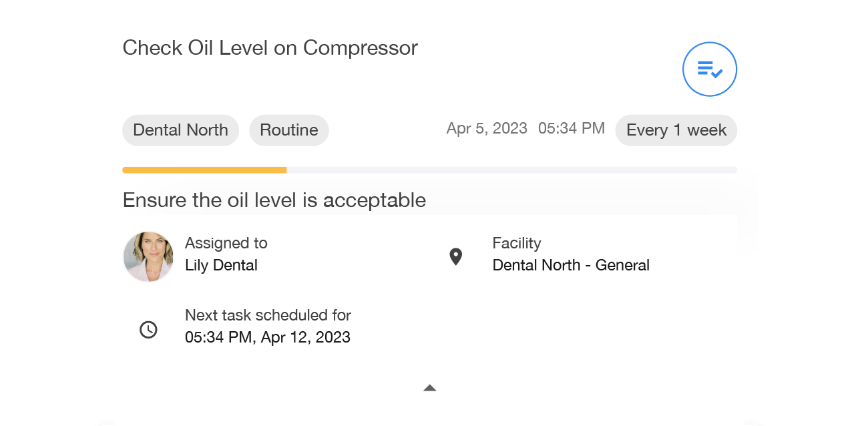The height and width of the screenshot is (426, 868).
Task: Click the location pin icon
Action: click(456, 256)
